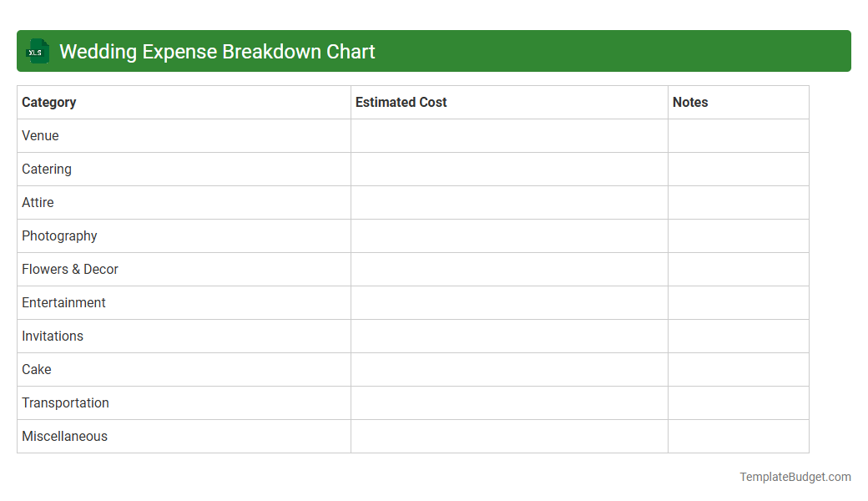The image size is (868, 501).
Task: Click the Transportation category label
Action: pyautogui.click(x=65, y=402)
